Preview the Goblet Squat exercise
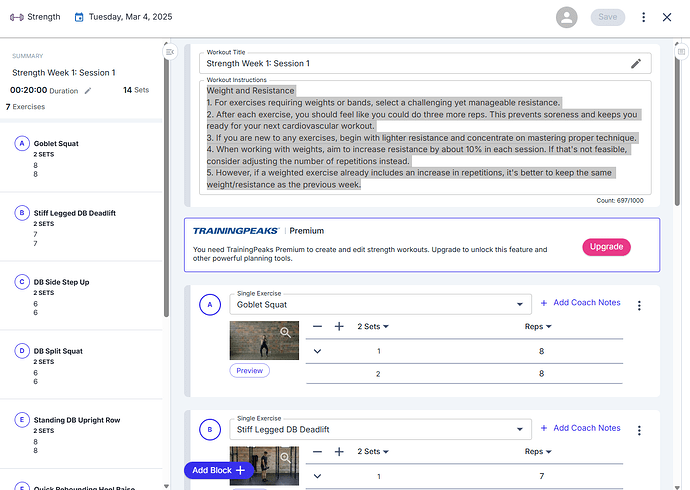 tap(250, 371)
